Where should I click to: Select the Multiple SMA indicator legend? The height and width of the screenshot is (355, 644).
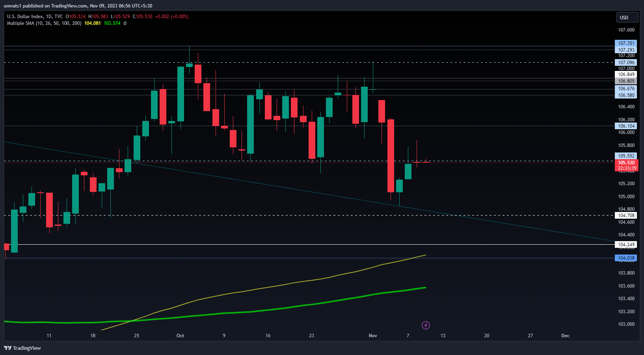[44, 23]
